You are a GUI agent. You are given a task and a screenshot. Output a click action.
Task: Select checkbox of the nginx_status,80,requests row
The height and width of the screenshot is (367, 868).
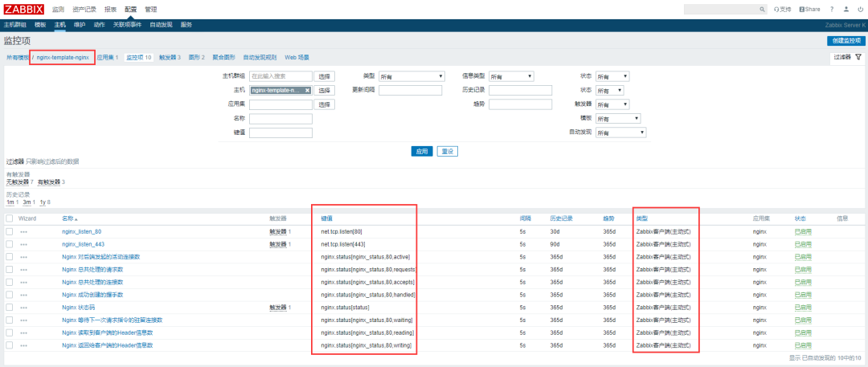pos(10,270)
